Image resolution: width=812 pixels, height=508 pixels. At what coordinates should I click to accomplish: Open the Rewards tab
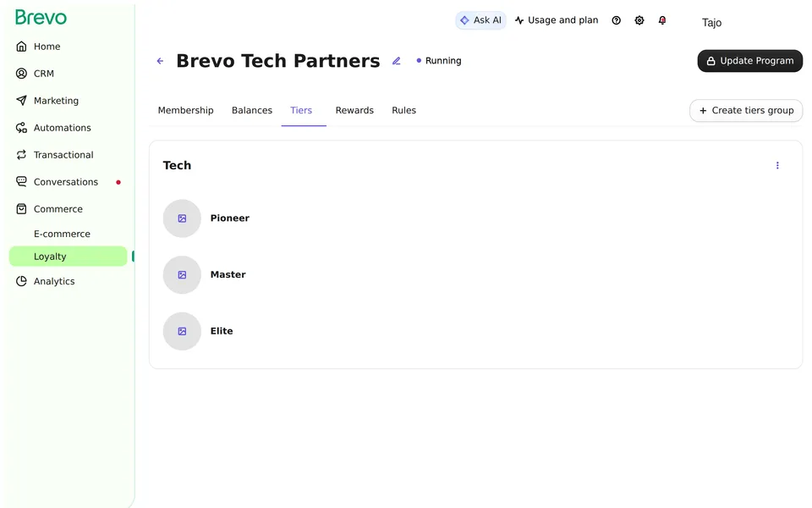click(x=354, y=110)
